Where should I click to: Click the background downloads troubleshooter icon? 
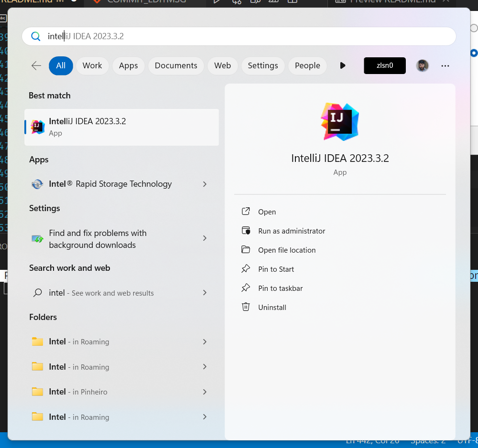(x=37, y=239)
